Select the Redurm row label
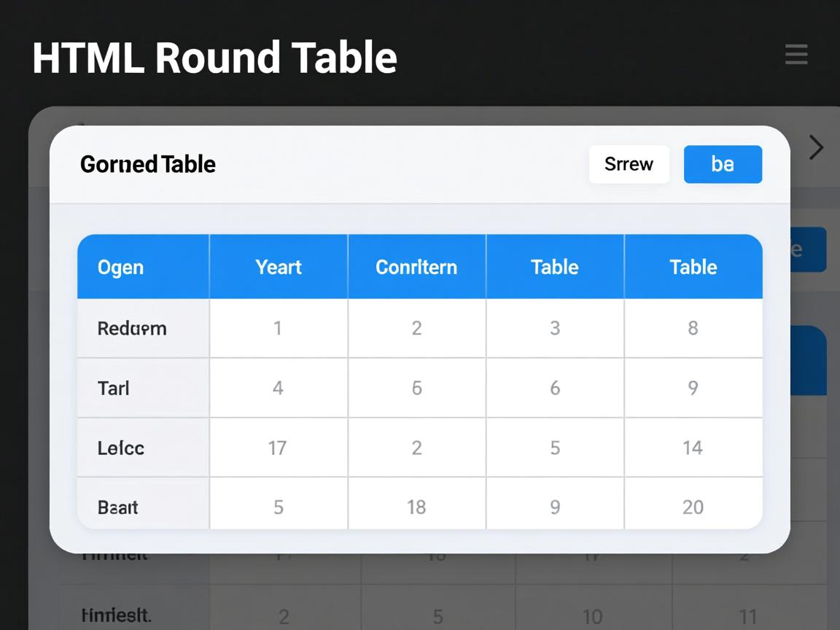 pyautogui.click(x=132, y=328)
